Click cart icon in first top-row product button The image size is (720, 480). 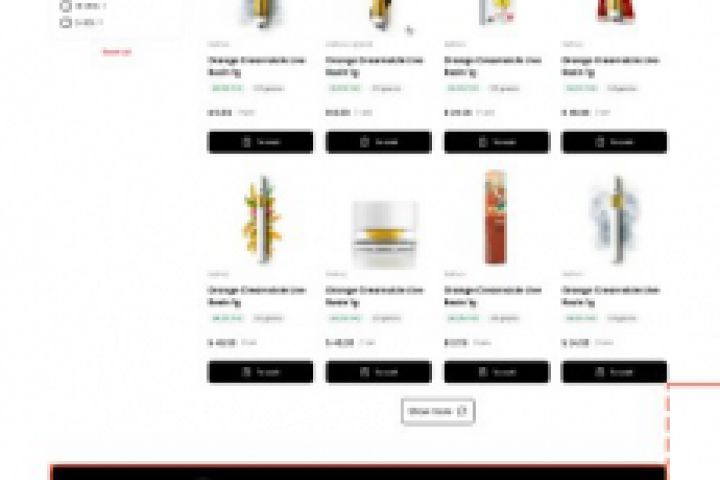(x=247, y=142)
